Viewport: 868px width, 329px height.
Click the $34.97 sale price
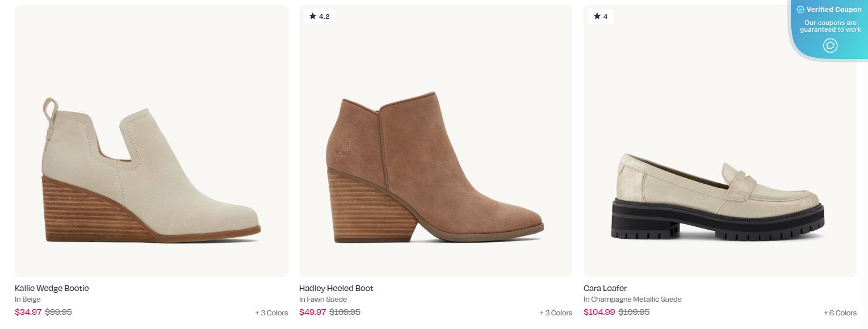pos(28,312)
